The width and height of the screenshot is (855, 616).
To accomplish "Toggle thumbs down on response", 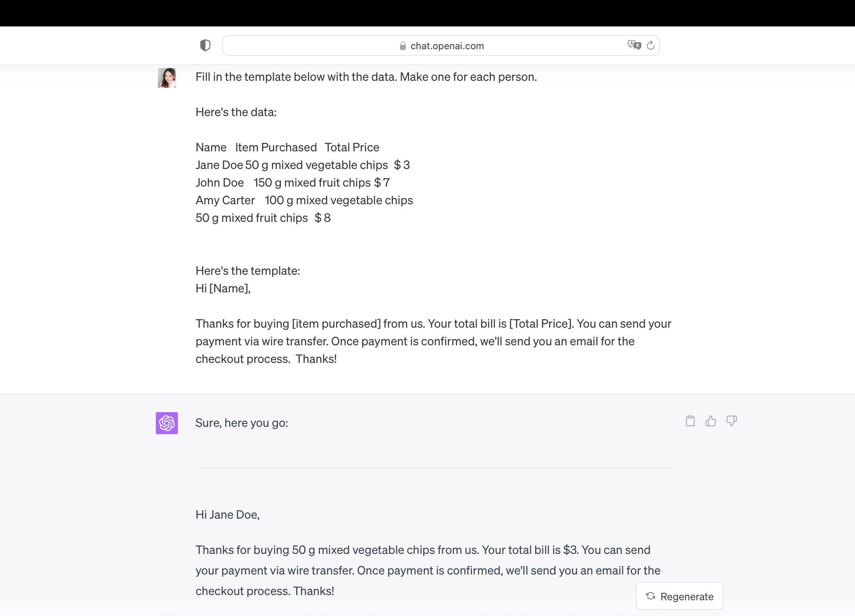I will [x=731, y=420].
